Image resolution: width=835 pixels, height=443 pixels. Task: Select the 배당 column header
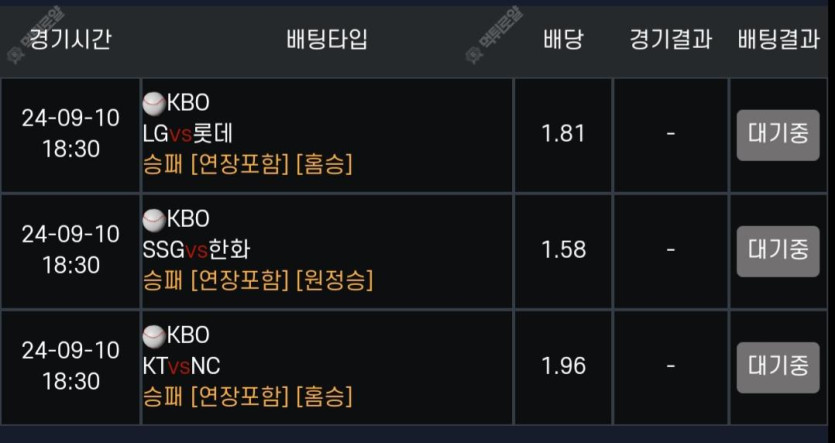(x=563, y=39)
